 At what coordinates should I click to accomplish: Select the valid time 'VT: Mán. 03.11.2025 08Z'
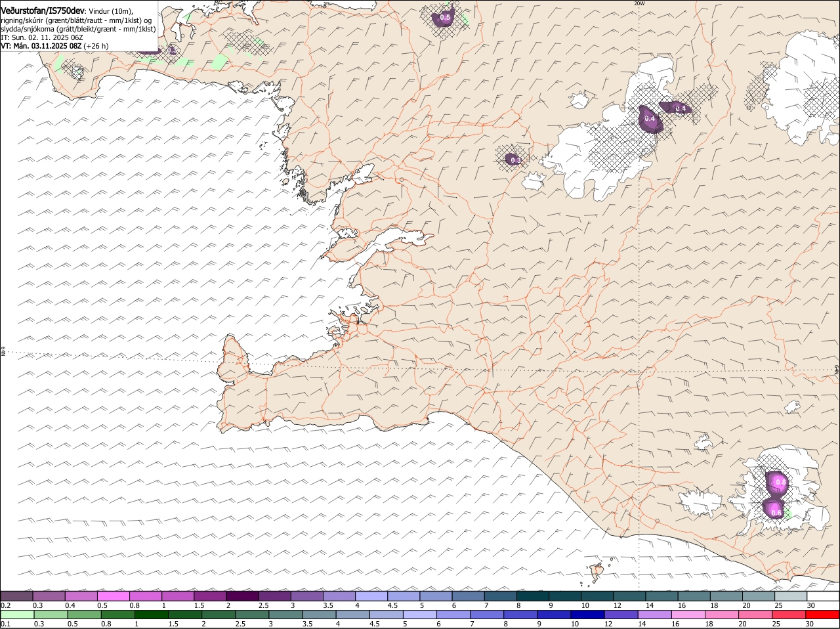tap(41, 46)
